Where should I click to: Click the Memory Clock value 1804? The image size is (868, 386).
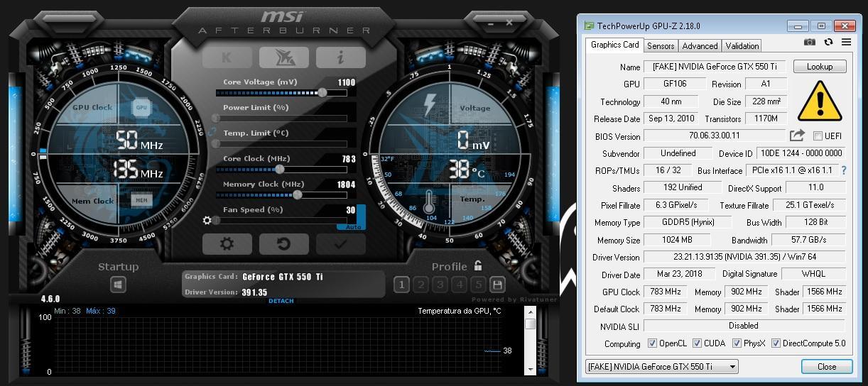coord(347,184)
